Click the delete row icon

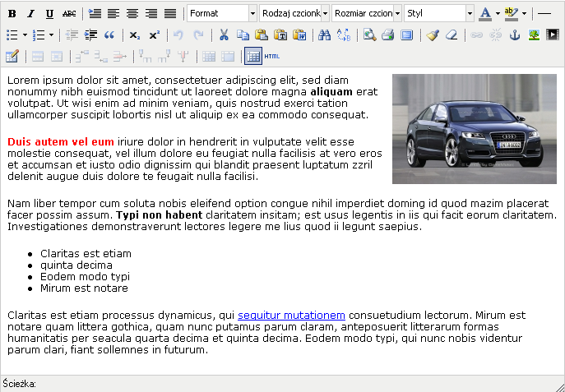120,57
